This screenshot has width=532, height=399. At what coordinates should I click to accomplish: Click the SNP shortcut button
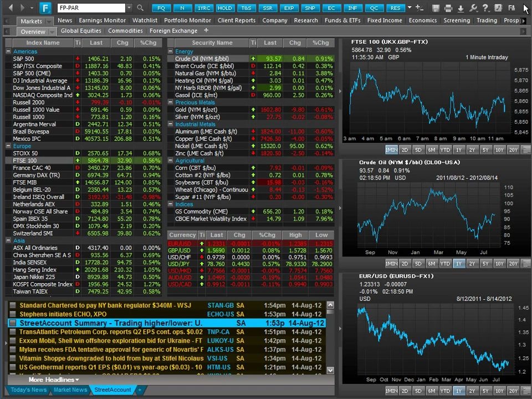click(310, 8)
